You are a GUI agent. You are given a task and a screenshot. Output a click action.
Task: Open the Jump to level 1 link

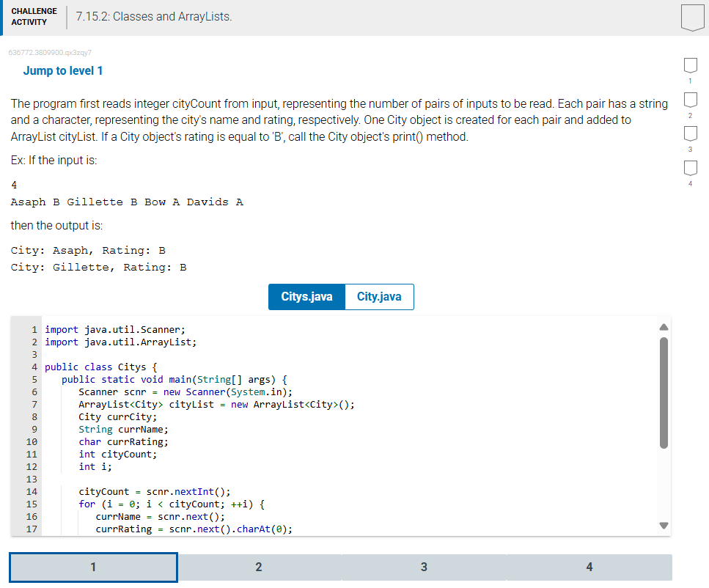[63, 70]
